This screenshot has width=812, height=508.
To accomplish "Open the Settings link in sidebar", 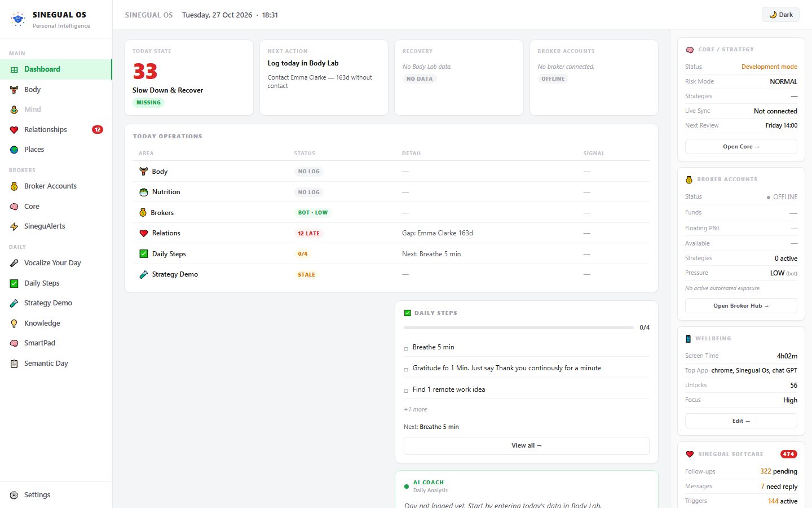I will (x=56, y=495).
